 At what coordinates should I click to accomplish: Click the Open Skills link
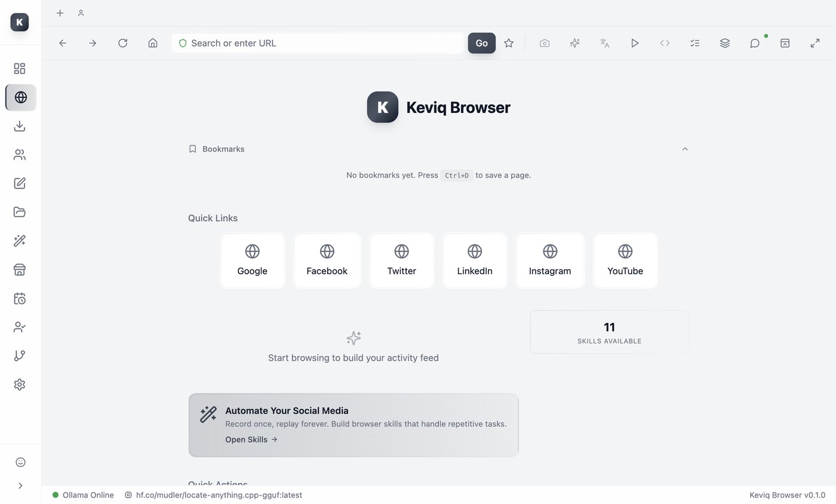click(x=251, y=440)
